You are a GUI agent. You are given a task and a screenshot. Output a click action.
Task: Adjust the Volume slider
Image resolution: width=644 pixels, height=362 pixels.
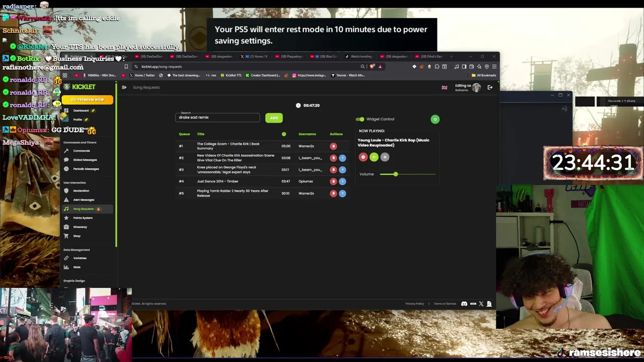tap(408, 174)
